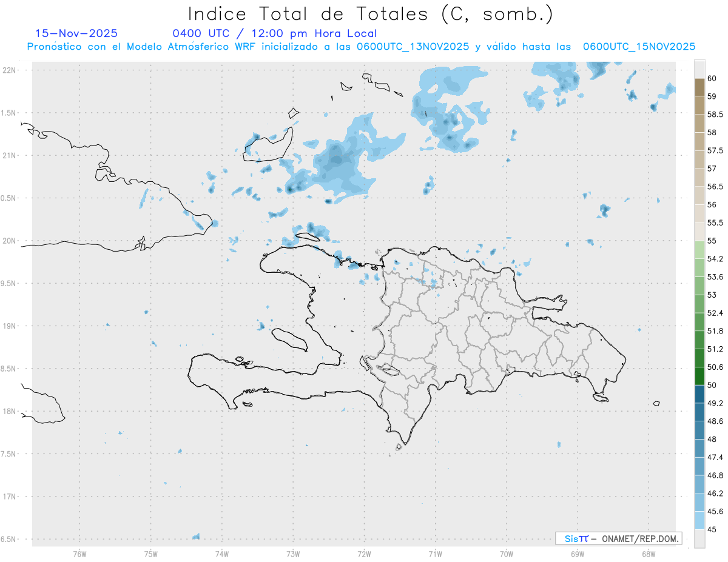Click the "18N" latitude label

point(9,411)
